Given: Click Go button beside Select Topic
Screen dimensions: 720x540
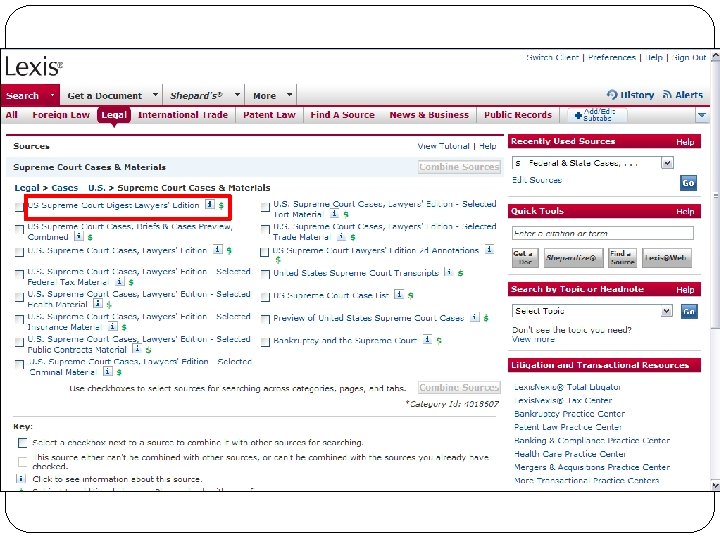Looking at the screenshot, I should 689,311.
